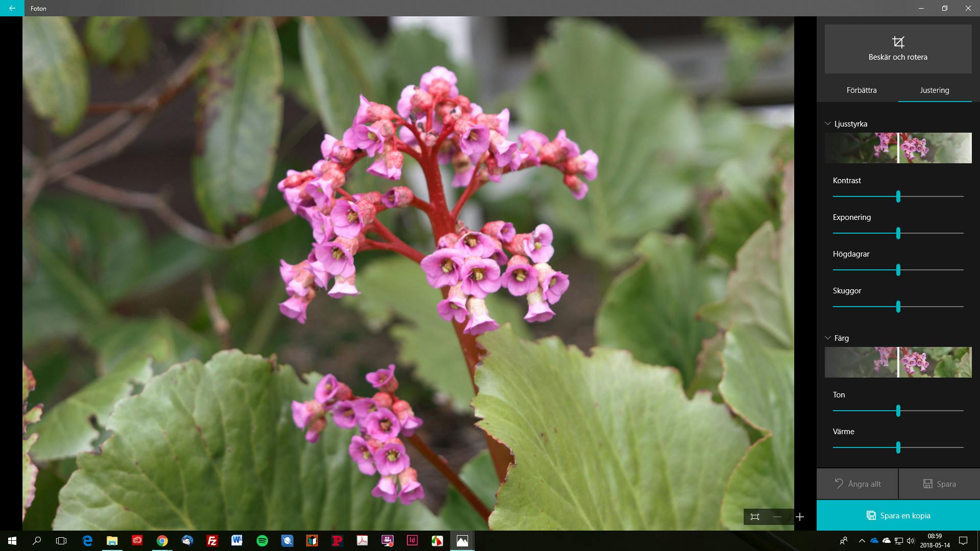The width and height of the screenshot is (980, 551).
Task: Open Thunderbird mail from taskbar
Action: pyautogui.click(x=187, y=541)
